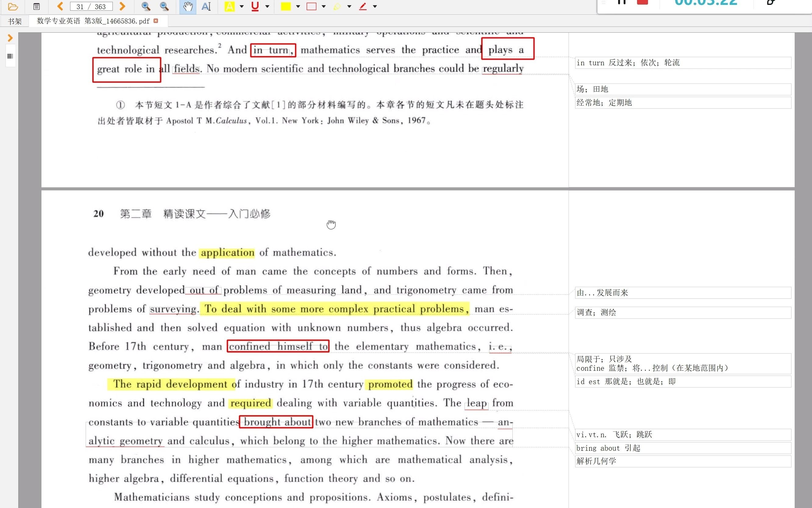Click the underlined word 'fields'

coord(187,69)
